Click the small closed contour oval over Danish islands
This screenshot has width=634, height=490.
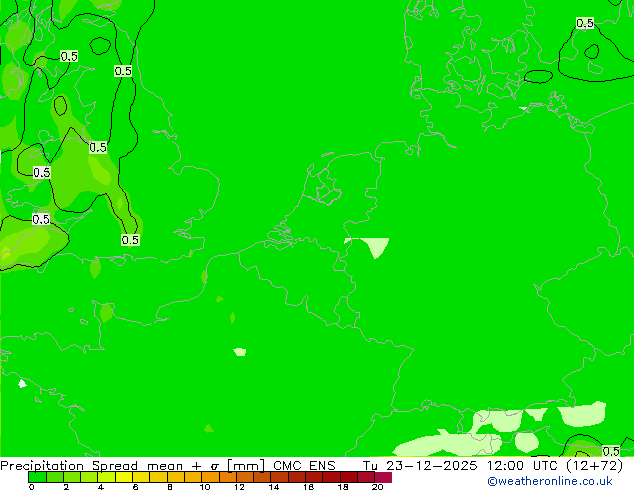tap(538, 76)
